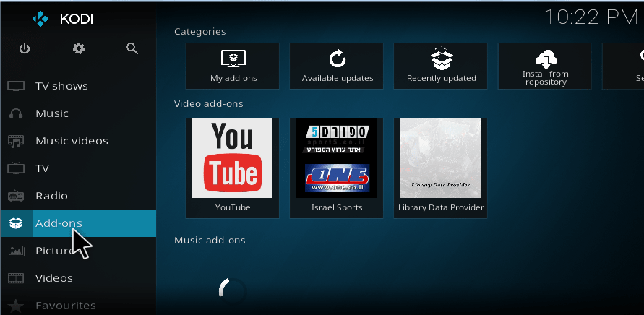644x315 pixels.
Task: Click the KODI title text
Action: click(x=77, y=19)
